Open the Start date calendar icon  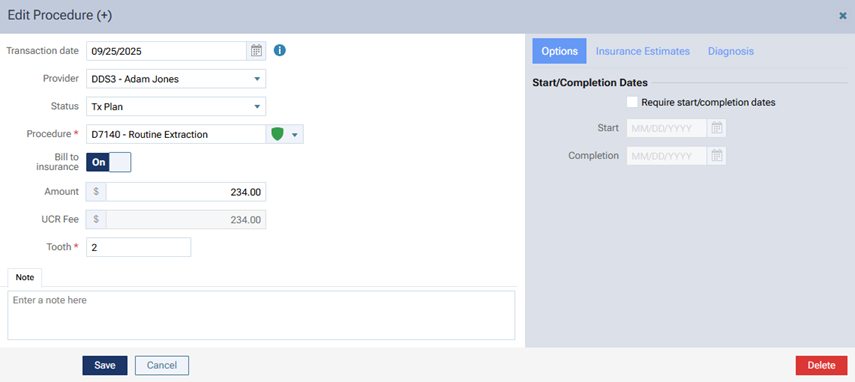click(x=717, y=129)
